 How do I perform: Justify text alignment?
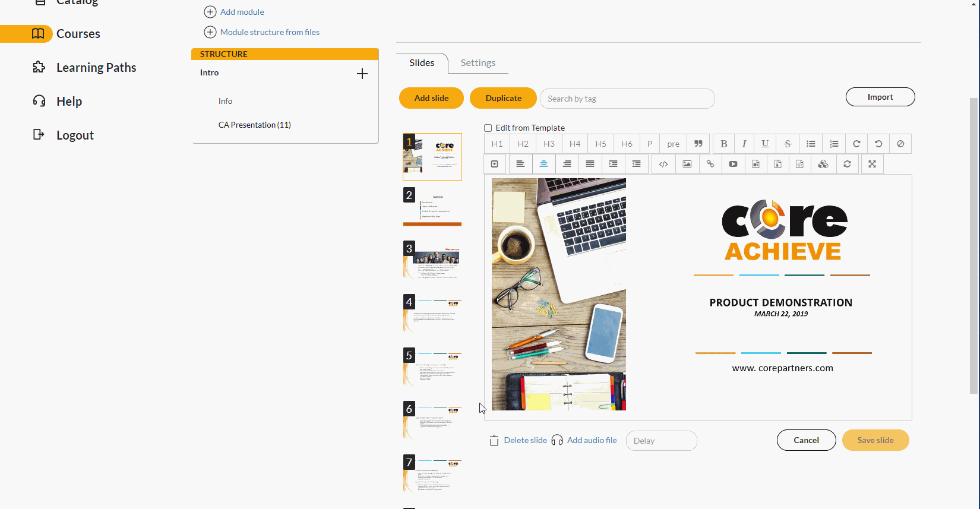(590, 164)
